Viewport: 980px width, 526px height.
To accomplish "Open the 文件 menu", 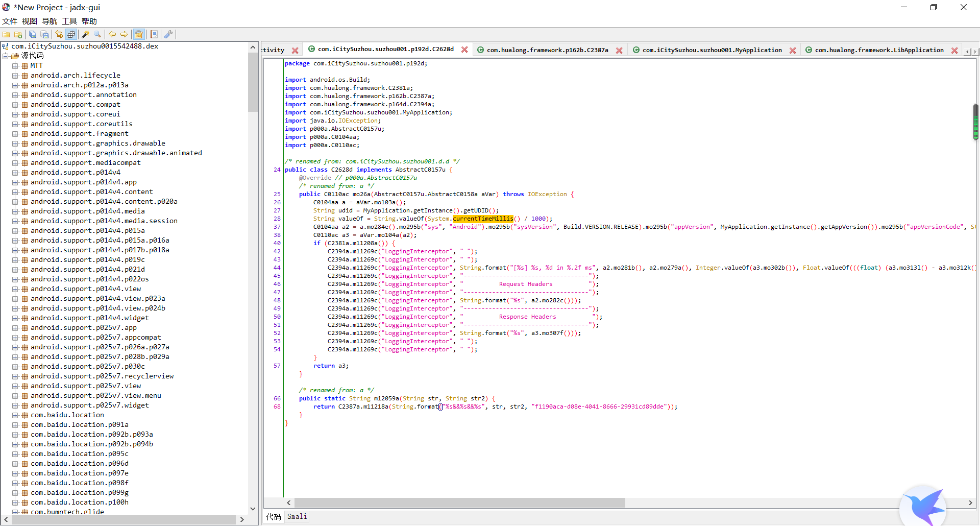I will [x=10, y=21].
